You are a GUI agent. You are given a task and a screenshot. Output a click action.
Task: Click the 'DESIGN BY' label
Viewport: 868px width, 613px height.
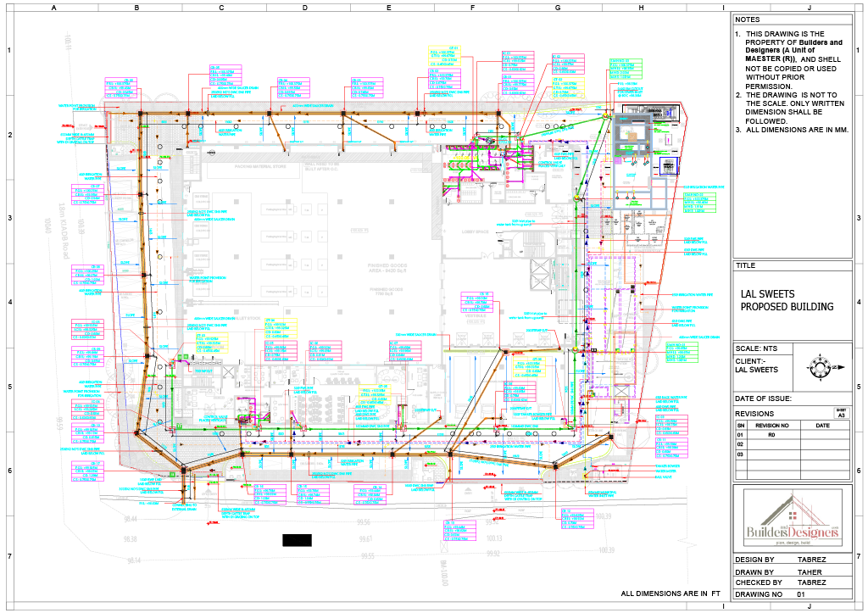click(754, 560)
